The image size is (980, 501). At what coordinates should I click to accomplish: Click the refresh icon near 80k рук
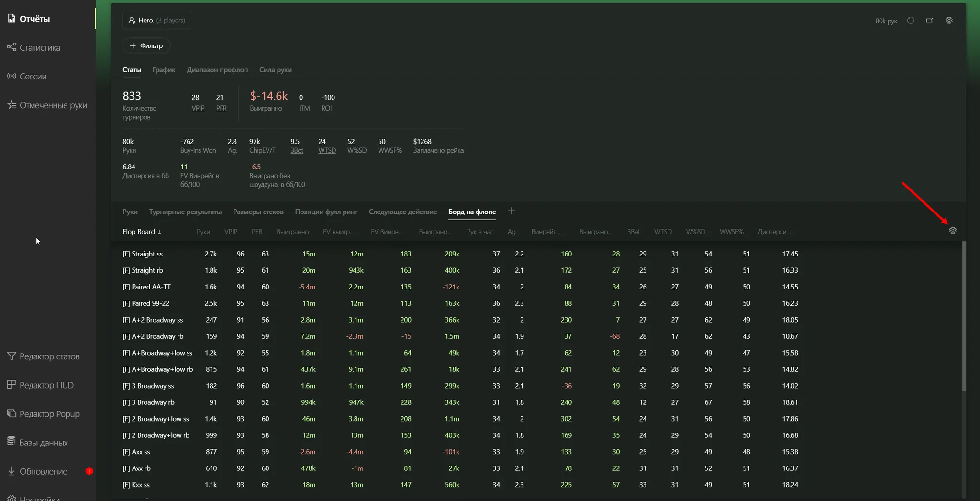pos(911,21)
